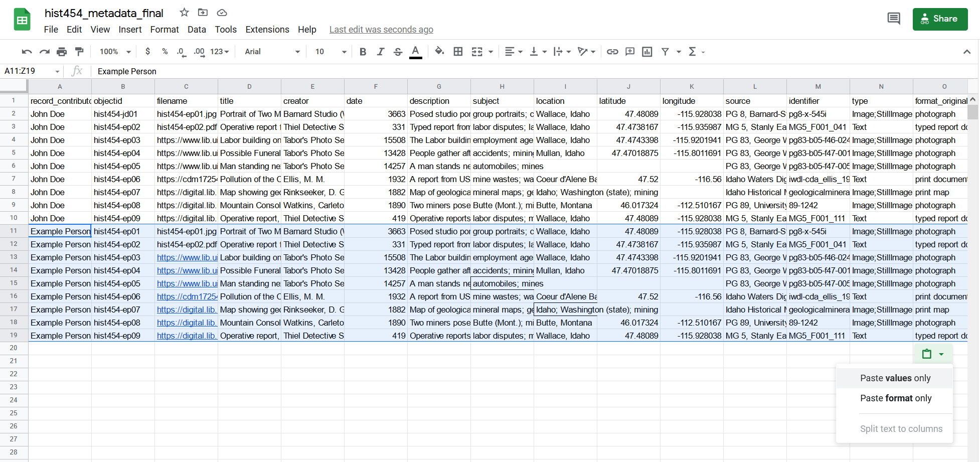Click the Print icon
The height and width of the screenshot is (462, 980).
coord(62,52)
